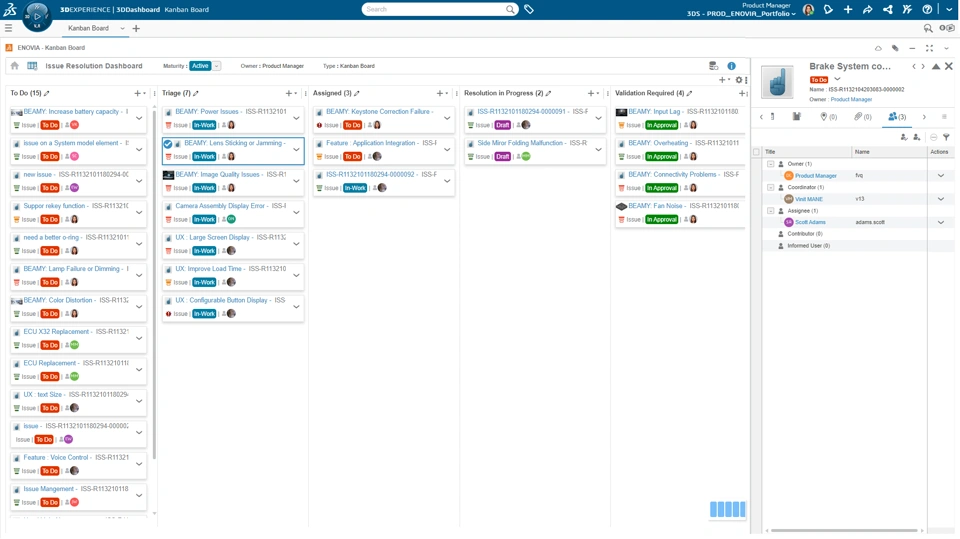Open the cloud icon in widget header
This screenshot has height=539, width=960.
[x=878, y=48]
